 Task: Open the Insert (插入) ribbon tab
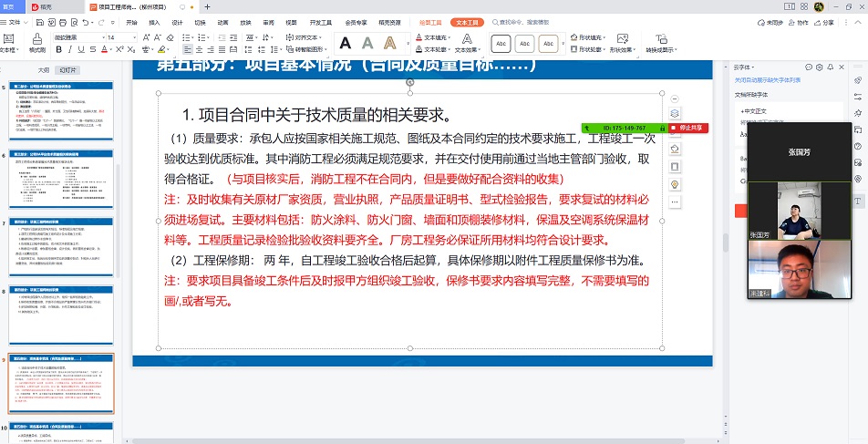point(153,22)
